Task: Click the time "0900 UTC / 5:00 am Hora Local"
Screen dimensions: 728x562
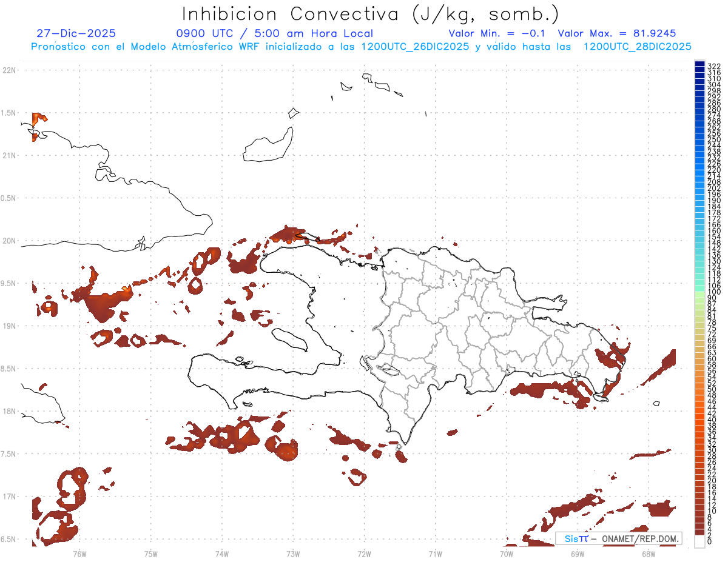Action: pos(274,33)
